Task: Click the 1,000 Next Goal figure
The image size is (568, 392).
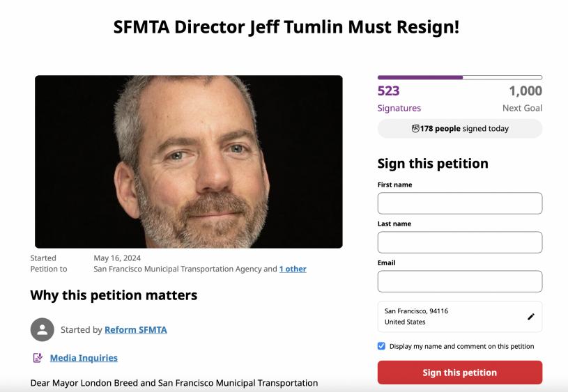Action: click(525, 91)
